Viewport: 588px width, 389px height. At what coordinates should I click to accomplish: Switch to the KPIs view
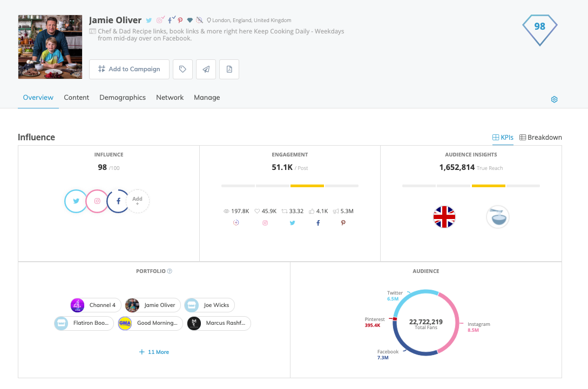point(503,138)
